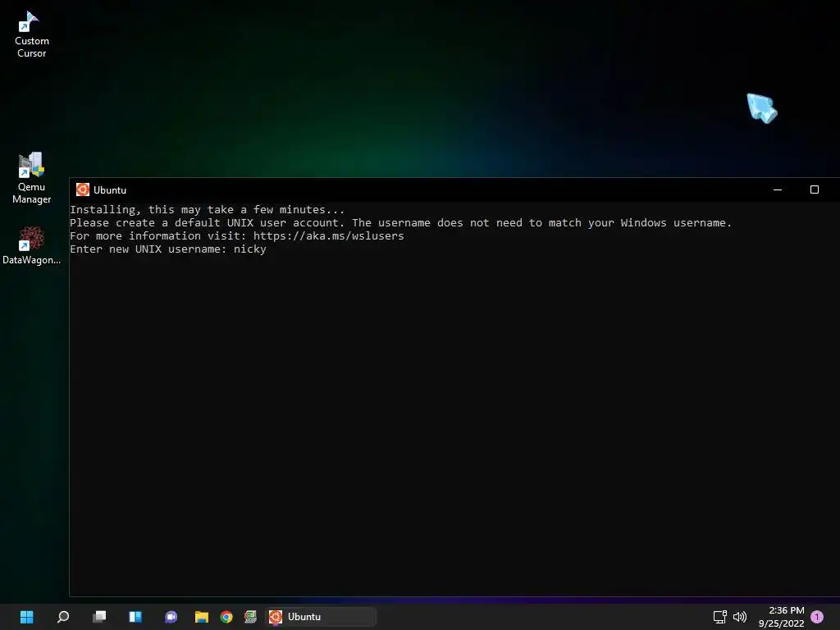Click the Ubuntu logo in the title bar
The height and width of the screenshot is (630, 840).
tap(83, 189)
